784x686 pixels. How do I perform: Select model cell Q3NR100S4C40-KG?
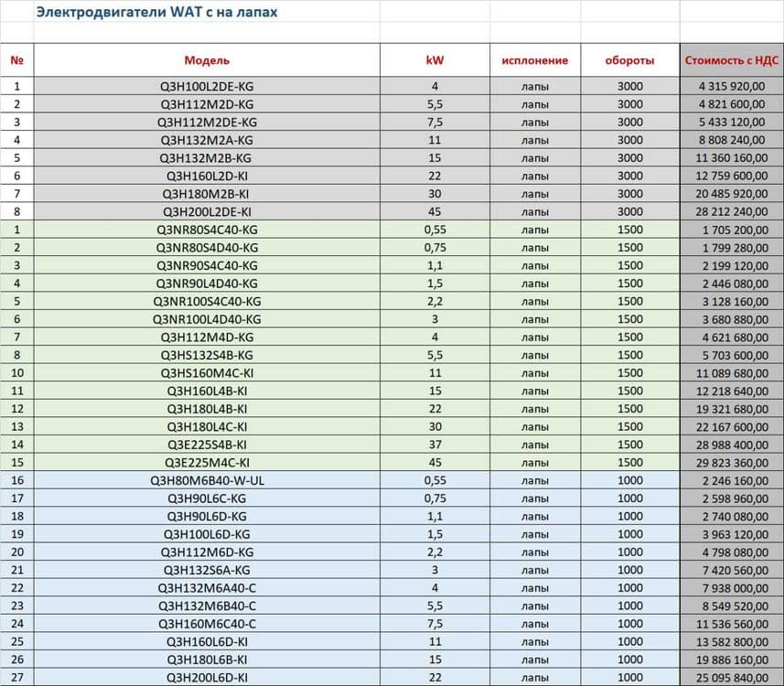coord(207,302)
